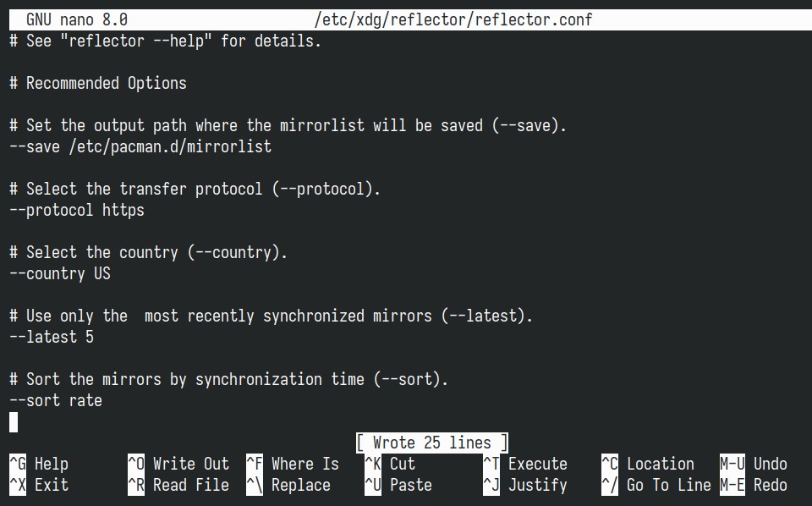Click the M-E Redo shortcut

pyautogui.click(x=754, y=485)
